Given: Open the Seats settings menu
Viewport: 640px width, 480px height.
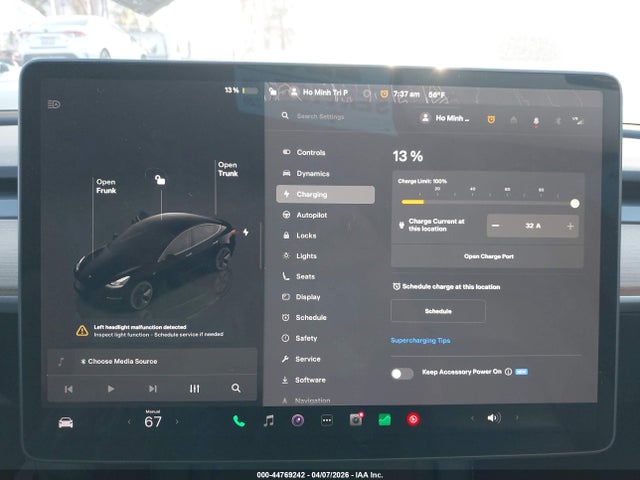Looking at the screenshot, I should [298, 276].
